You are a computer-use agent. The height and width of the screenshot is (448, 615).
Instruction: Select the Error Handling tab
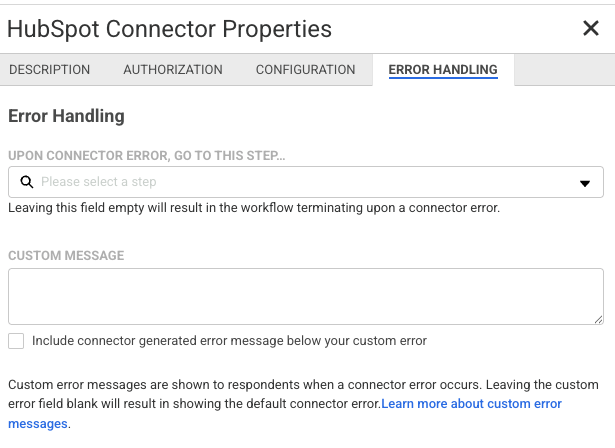pos(443,70)
